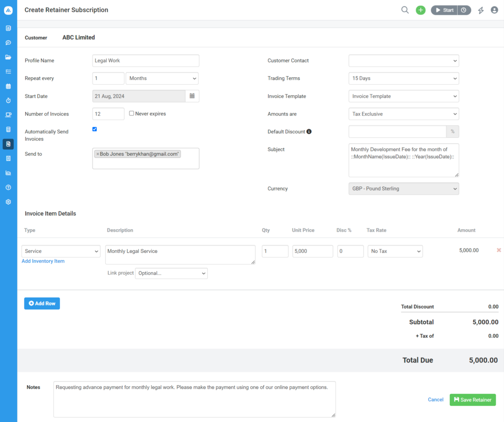This screenshot has width=504, height=422.
Task: Open the reports chart sidebar icon
Action: point(8,173)
